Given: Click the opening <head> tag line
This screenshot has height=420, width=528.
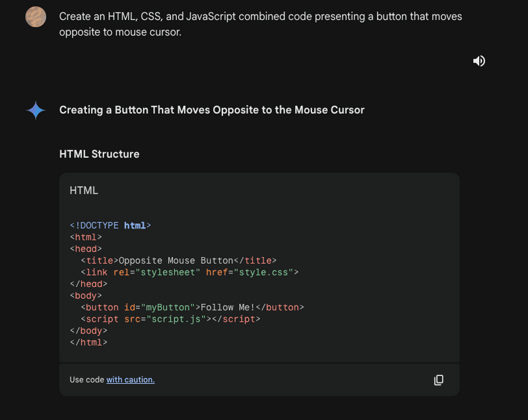Looking at the screenshot, I should point(86,249).
